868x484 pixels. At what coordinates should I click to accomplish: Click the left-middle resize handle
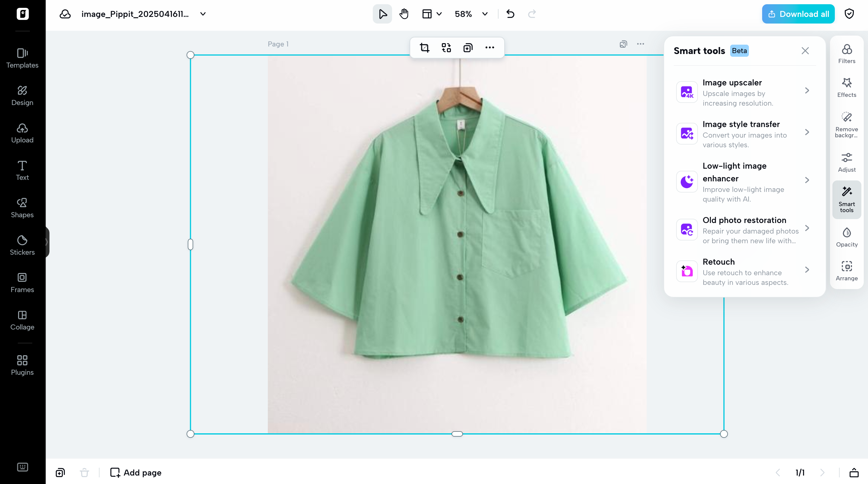pos(190,244)
